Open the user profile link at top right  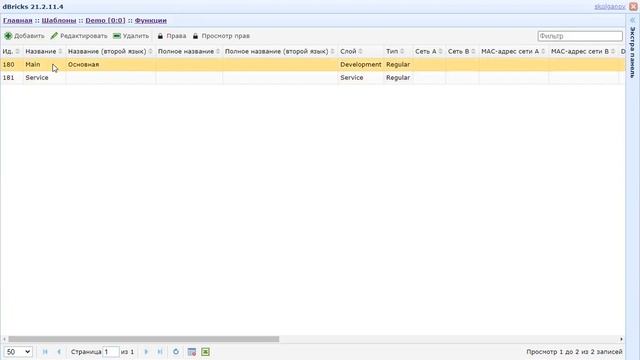(609, 7)
